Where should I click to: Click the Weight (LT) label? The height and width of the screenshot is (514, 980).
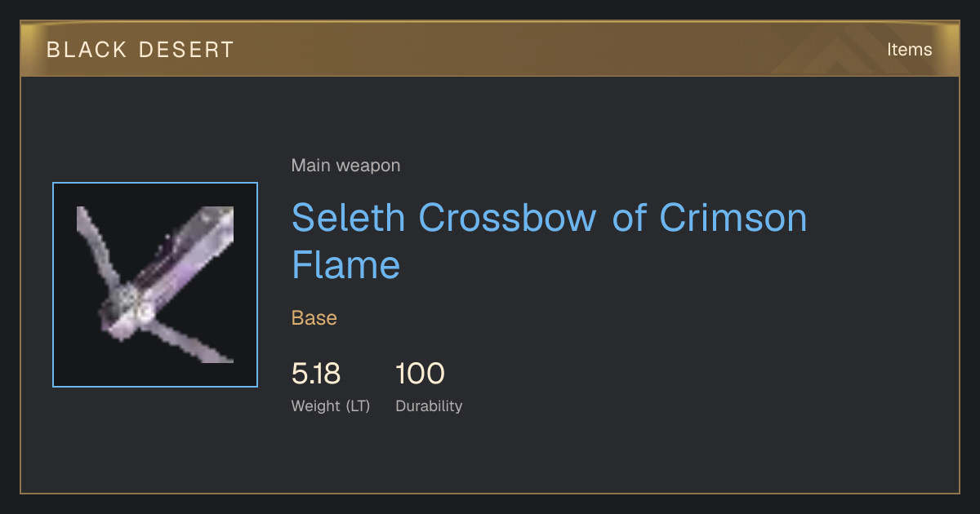(x=331, y=406)
